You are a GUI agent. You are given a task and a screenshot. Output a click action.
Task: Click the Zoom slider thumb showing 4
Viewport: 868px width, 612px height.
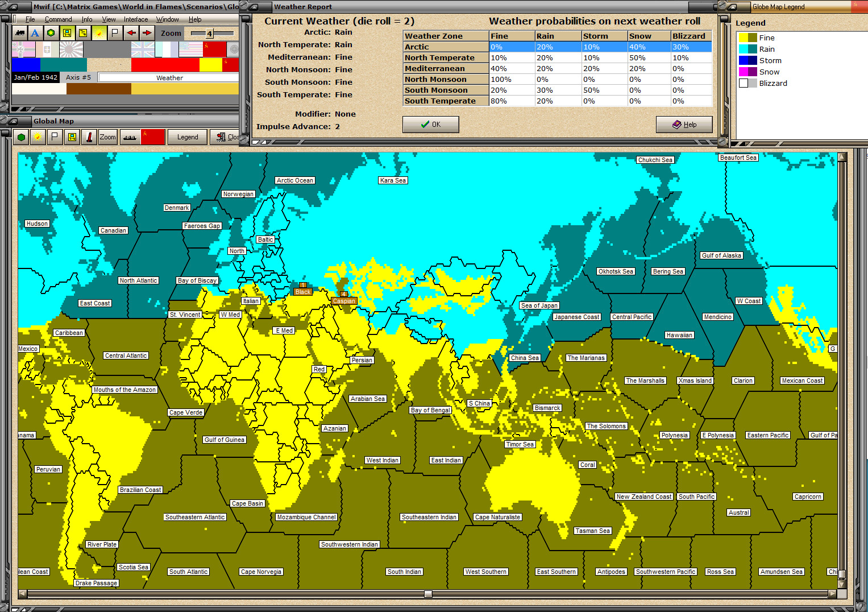click(209, 34)
